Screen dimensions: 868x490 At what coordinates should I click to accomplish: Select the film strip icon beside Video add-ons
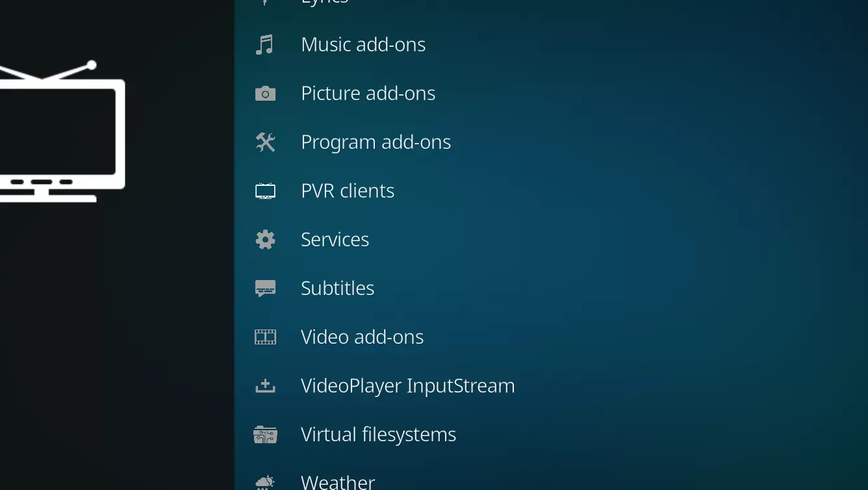[265, 337]
